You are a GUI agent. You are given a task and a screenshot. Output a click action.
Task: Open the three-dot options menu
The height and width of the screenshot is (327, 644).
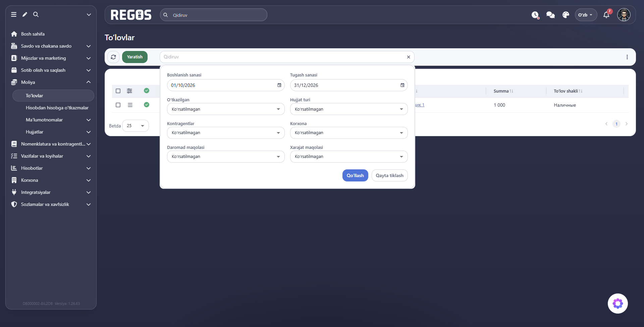pyautogui.click(x=627, y=57)
